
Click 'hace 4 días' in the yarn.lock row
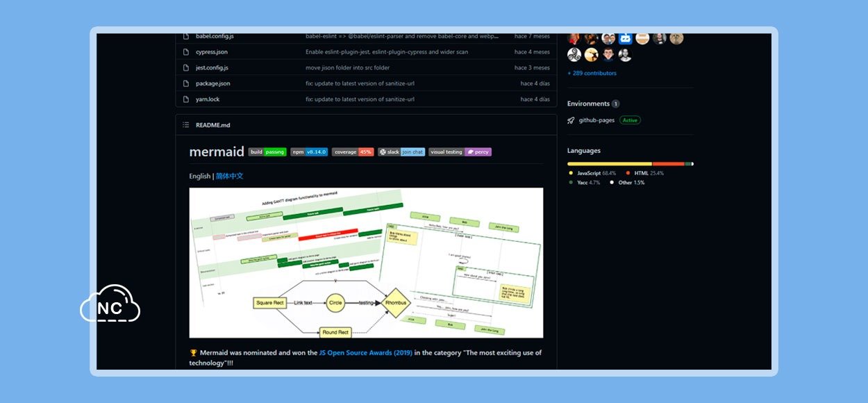click(x=535, y=99)
